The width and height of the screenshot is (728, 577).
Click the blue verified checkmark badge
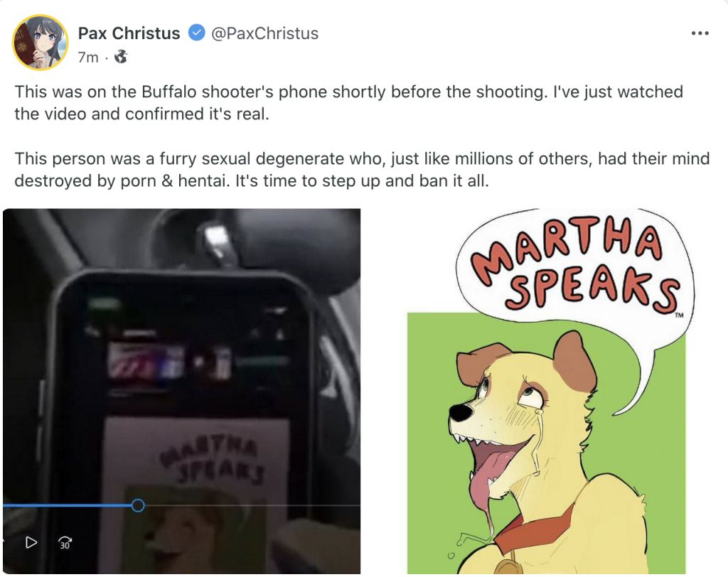pos(196,33)
